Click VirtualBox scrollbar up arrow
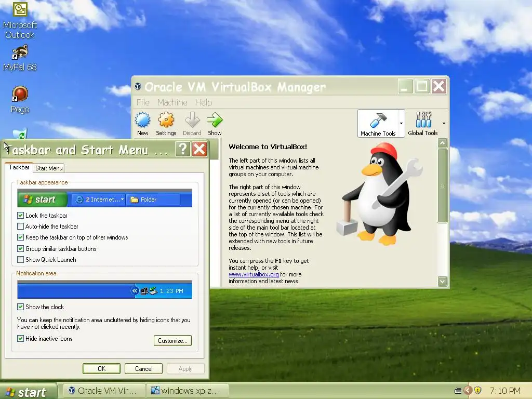Image resolution: width=532 pixels, height=399 pixels. (x=442, y=143)
